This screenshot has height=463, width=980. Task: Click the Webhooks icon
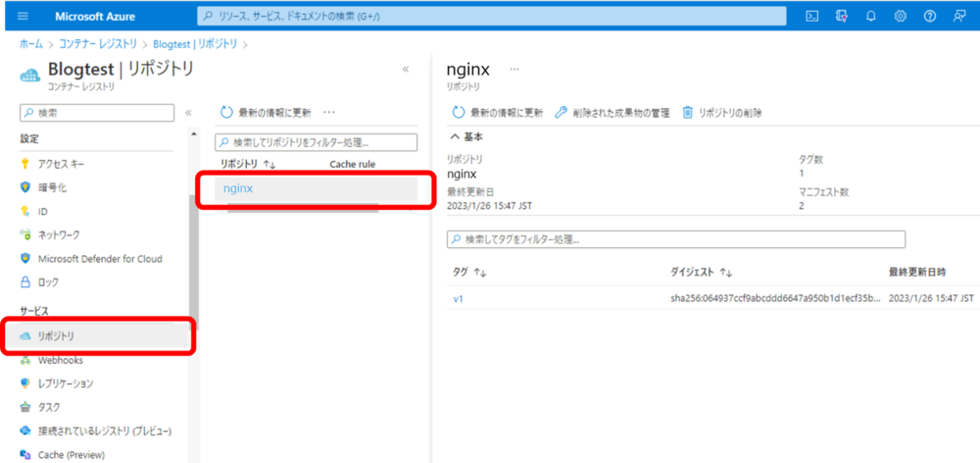coord(25,360)
